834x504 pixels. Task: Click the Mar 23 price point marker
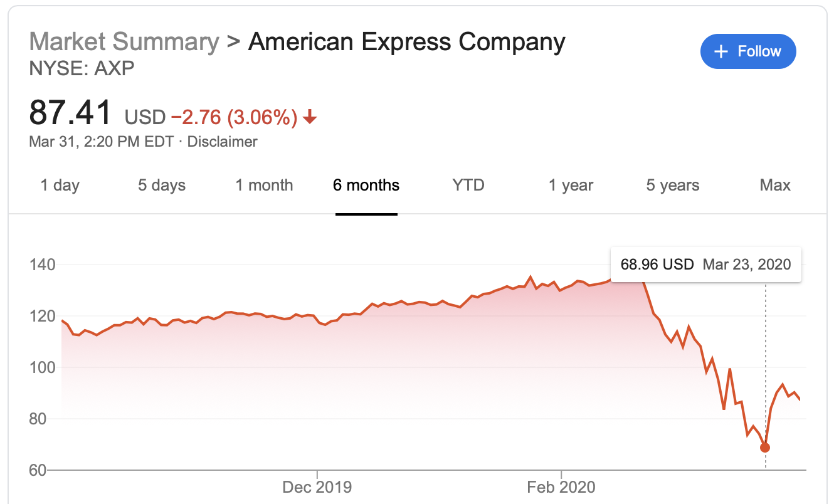point(765,447)
